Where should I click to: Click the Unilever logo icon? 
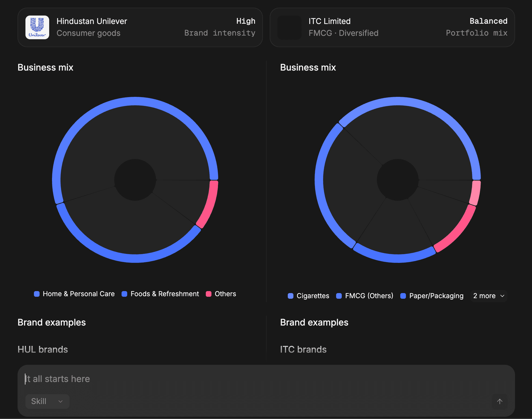pyautogui.click(x=37, y=27)
